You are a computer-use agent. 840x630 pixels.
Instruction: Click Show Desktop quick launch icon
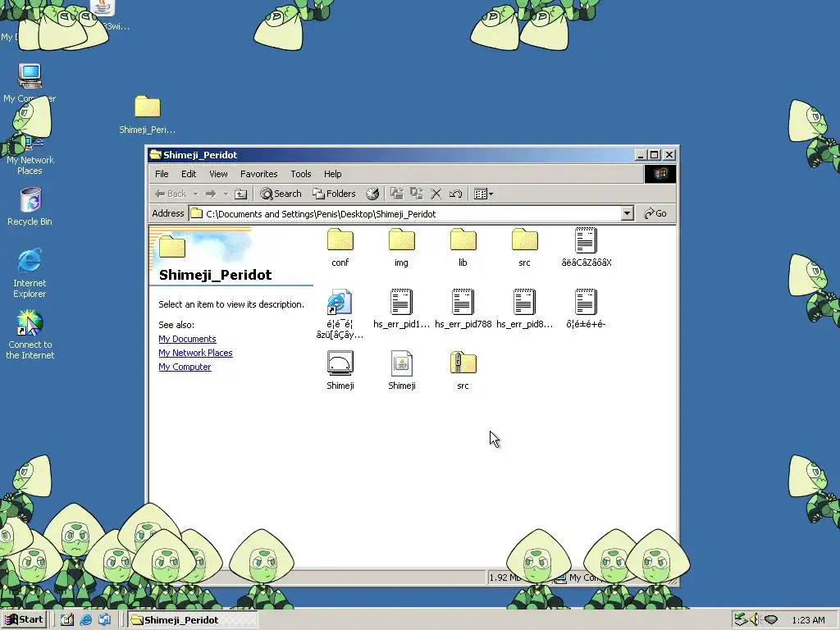pos(67,620)
